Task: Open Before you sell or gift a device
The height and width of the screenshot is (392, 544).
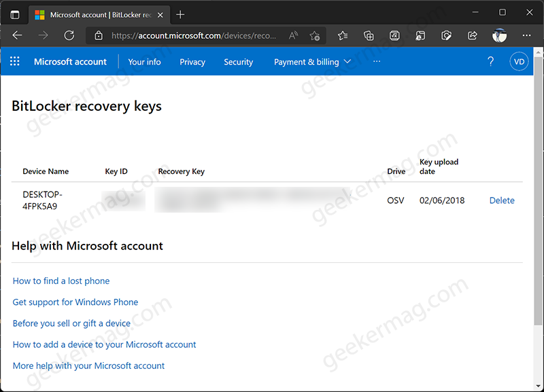Action: point(71,323)
